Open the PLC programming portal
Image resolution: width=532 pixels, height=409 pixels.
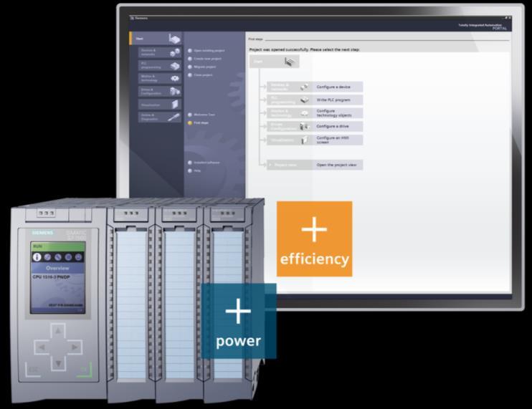(x=160, y=65)
